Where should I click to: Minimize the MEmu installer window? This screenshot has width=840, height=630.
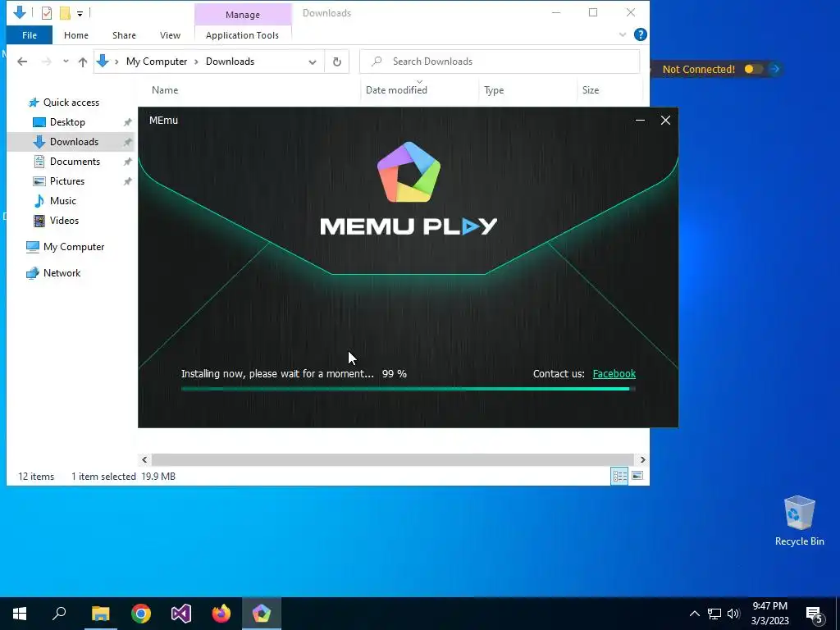point(640,120)
